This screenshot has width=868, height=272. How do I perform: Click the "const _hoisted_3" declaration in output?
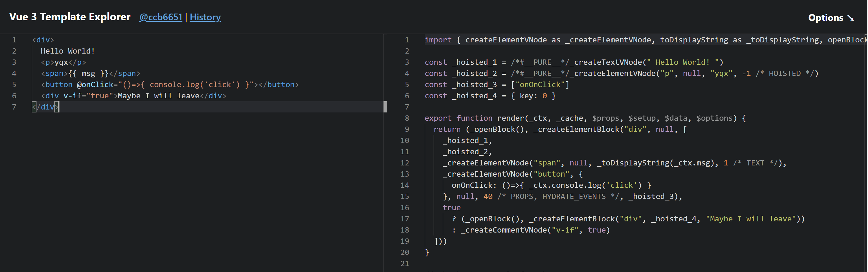(461, 84)
